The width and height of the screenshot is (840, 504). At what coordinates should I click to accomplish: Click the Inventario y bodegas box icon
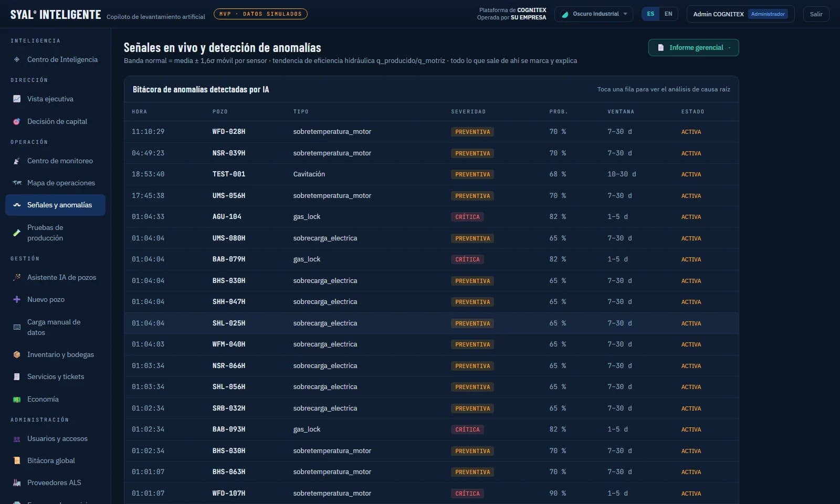[x=17, y=355]
